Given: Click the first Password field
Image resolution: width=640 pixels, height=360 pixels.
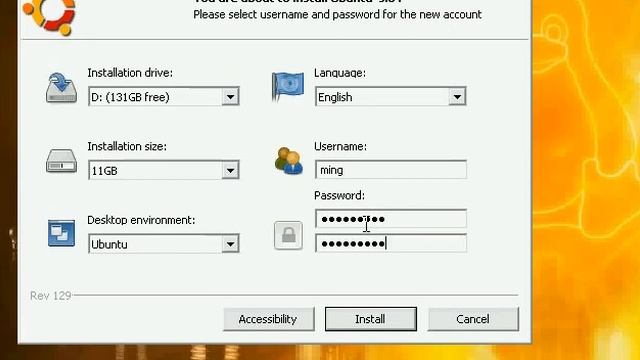Looking at the screenshot, I should (391, 219).
